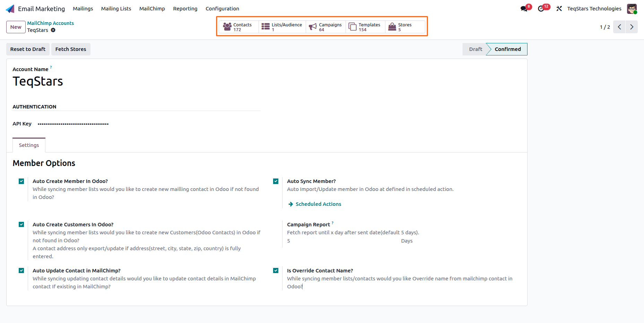Follow the MailChimp Accounts breadcrumb link
644x323 pixels.
click(51, 23)
